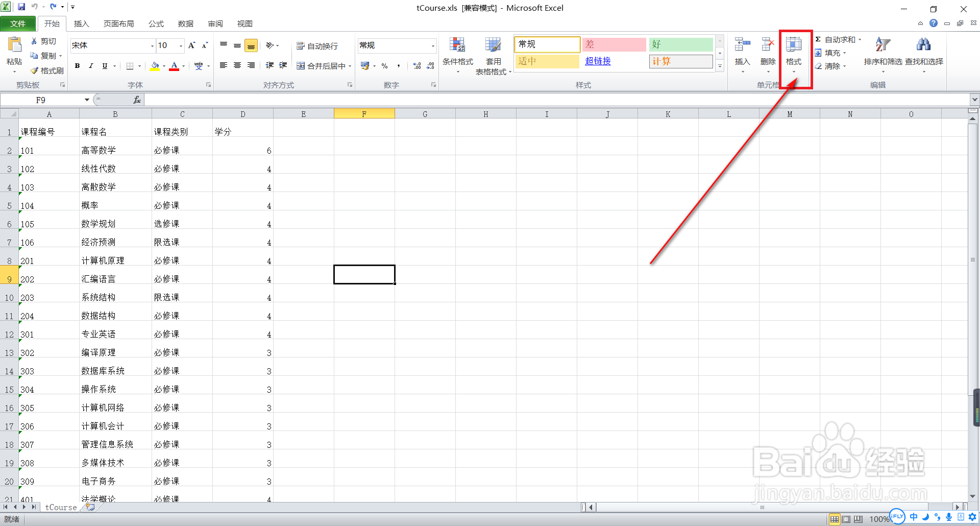Click the insert new worksheet icon

click(90, 507)
